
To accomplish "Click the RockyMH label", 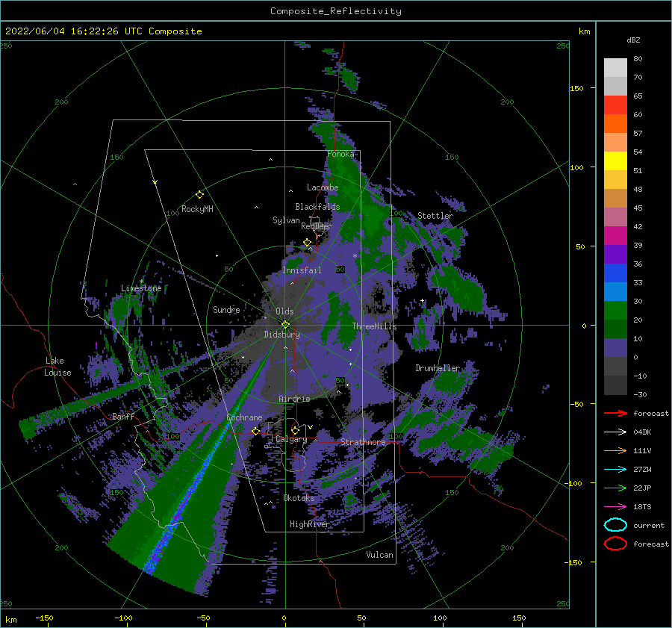I will pyautogui.click(x=197, y=209).
